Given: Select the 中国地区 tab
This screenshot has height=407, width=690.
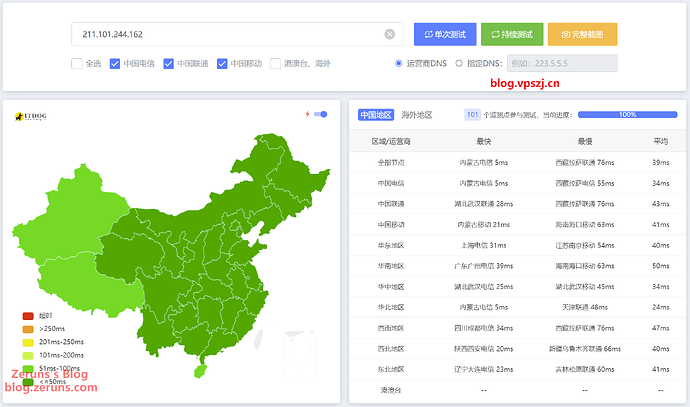Looking at the screenshot, I should 376,115.
